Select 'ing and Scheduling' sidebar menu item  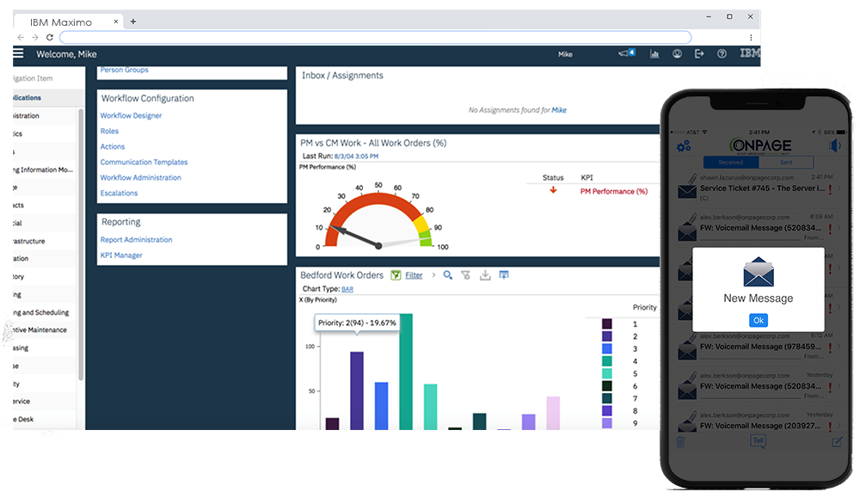(41, 312)
